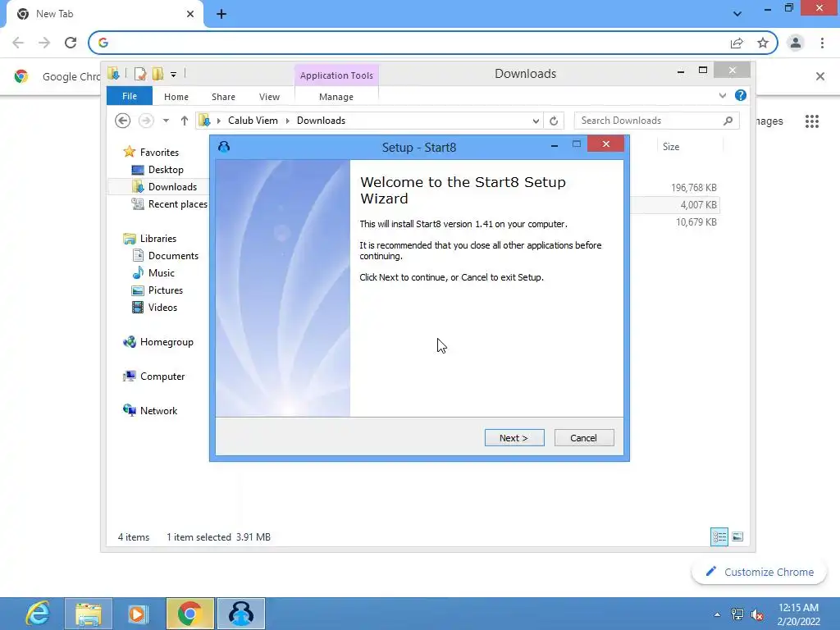Click Next in Start8 setup wizard

click(x=514, y=438)
